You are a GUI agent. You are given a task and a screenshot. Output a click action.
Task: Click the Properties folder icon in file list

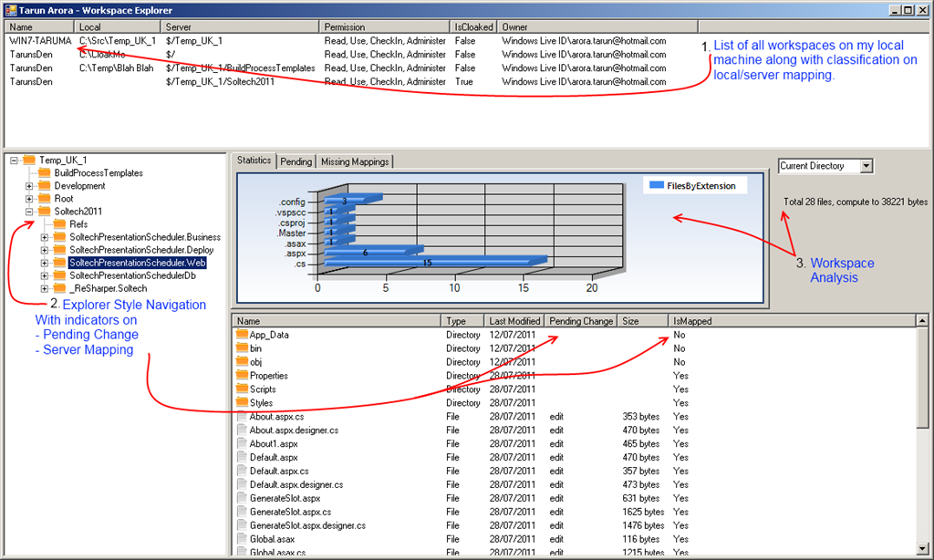coord(242,376)
